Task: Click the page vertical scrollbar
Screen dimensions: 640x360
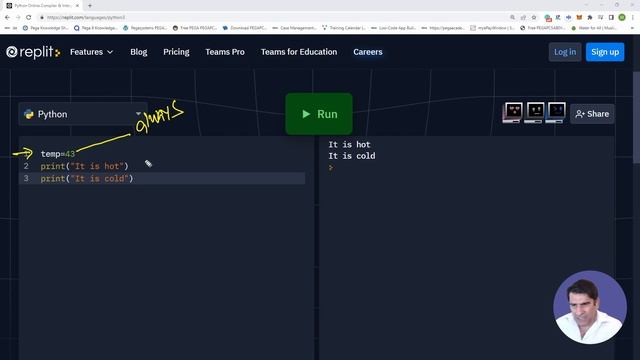Action: point(636,118)
